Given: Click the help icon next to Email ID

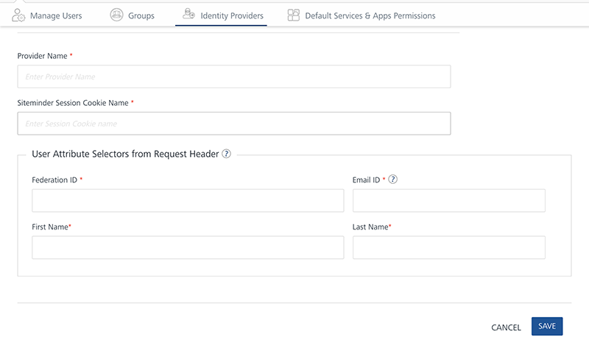Looking at the screenshot, I should 393,179.
